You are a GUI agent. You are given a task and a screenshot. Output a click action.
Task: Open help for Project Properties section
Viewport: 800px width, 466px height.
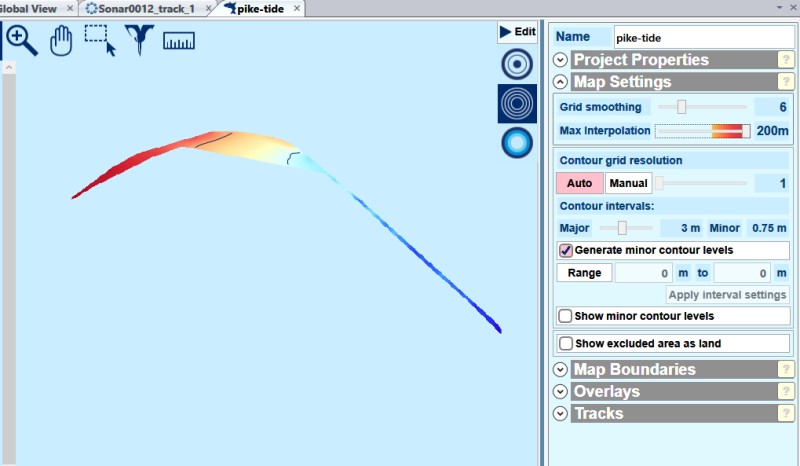coord(786,60)
